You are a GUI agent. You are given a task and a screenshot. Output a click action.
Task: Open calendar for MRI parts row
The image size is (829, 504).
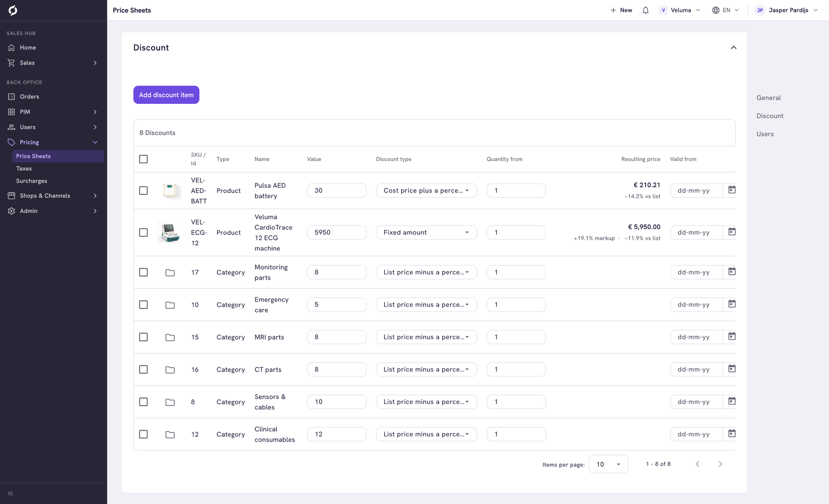tap(732, 337)
